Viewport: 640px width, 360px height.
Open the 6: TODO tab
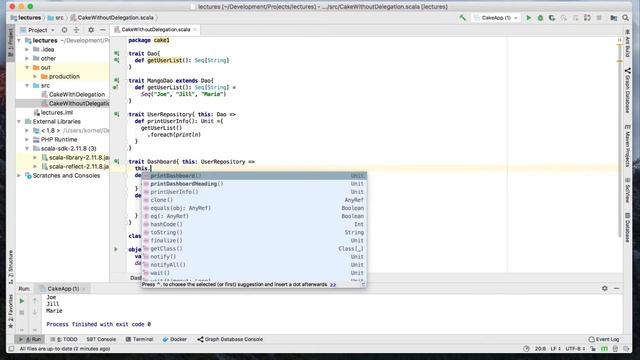click(64, 339)
